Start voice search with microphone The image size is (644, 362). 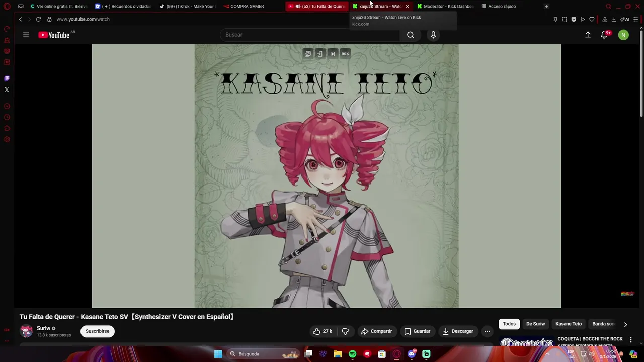(433, 35)
